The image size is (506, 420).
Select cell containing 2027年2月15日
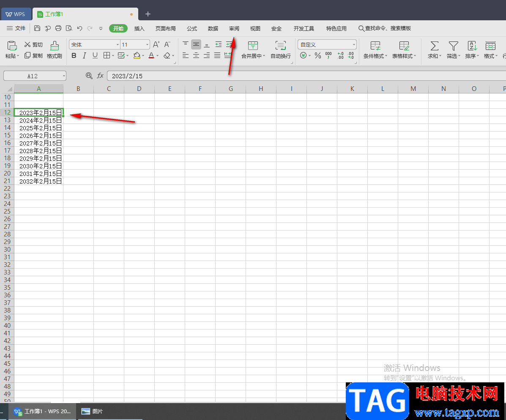[x=39, y=143]
